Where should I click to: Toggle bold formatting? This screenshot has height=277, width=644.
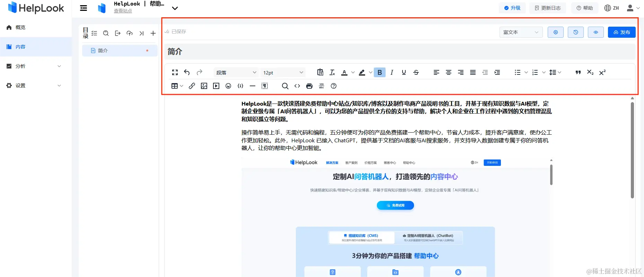[x=380, y=72]
